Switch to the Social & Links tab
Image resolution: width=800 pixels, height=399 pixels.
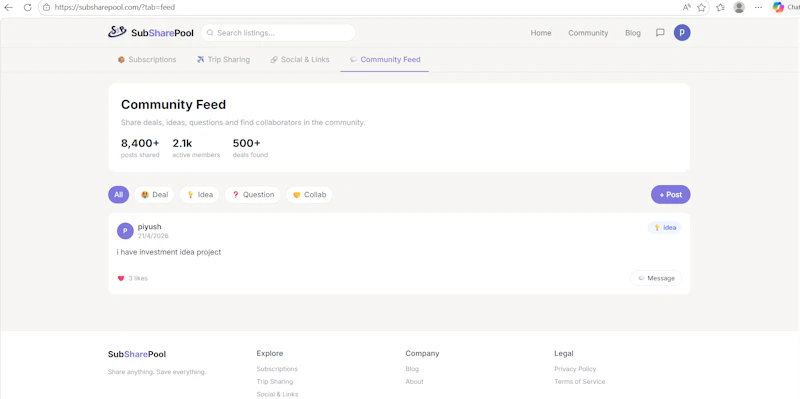click(300, 60)
